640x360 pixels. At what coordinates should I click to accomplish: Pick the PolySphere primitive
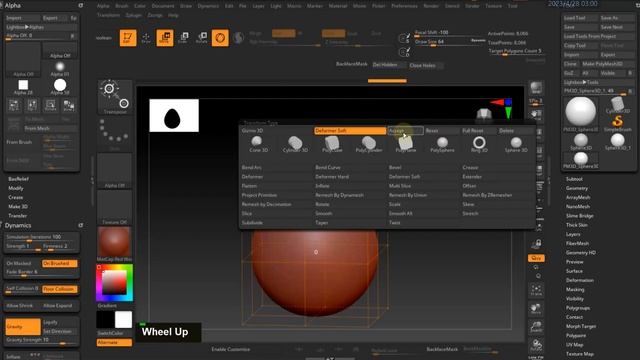point(442,144)
